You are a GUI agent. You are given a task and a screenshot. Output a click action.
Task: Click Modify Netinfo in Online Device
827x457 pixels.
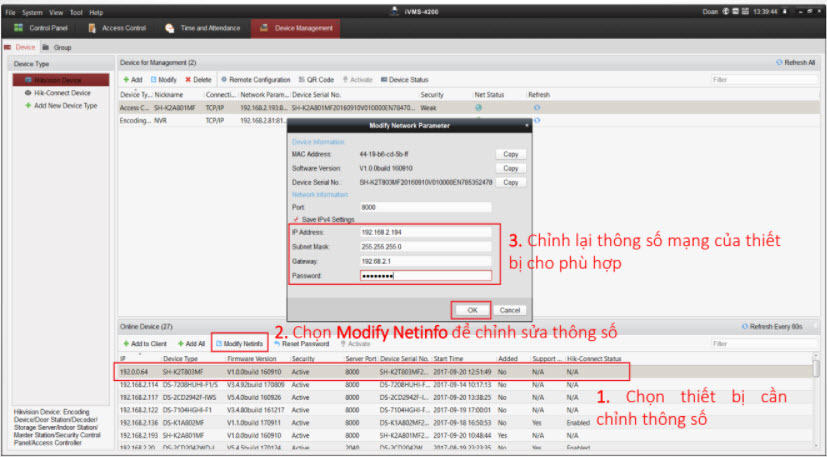239,343
